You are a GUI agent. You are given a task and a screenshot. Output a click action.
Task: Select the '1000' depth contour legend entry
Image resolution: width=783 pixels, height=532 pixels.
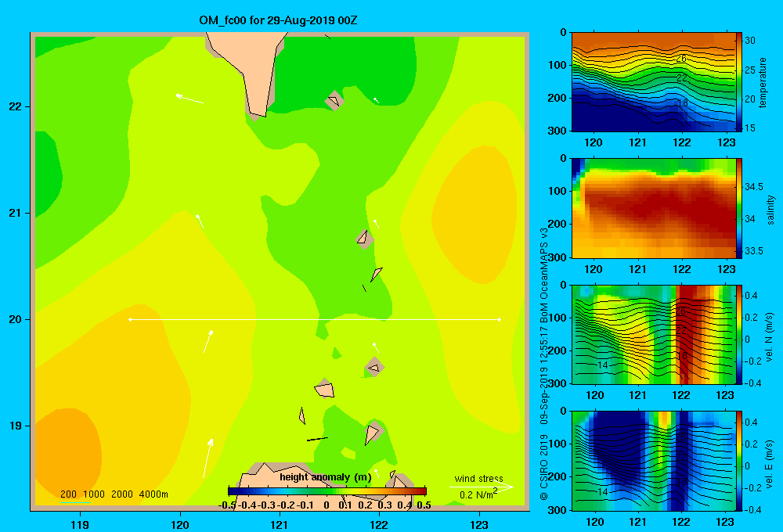[x=94, y=494]
